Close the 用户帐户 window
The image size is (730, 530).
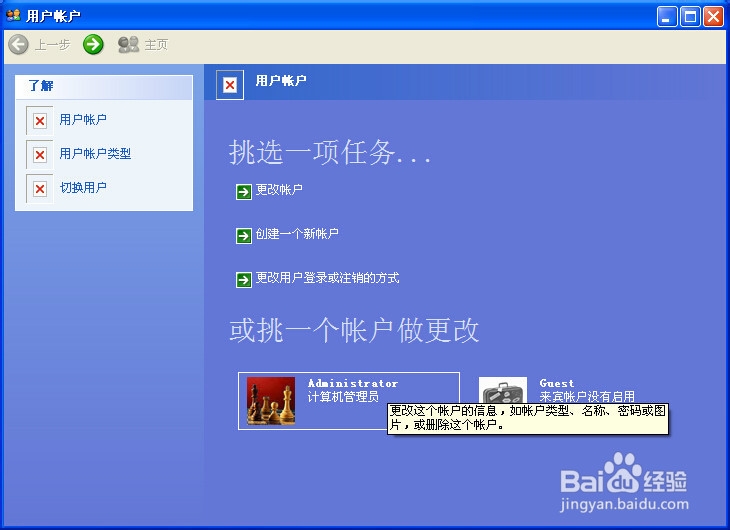click(714, 17)
